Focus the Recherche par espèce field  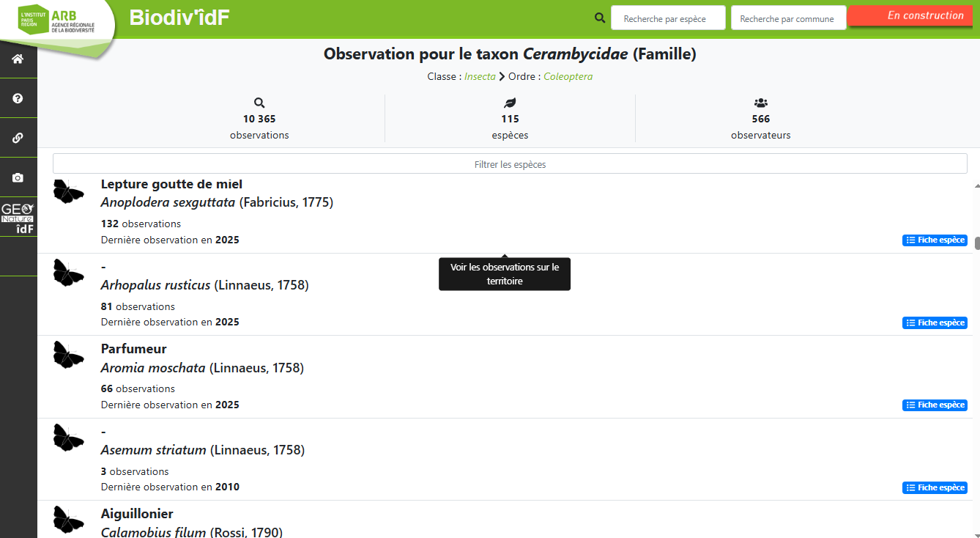point(668,18)
